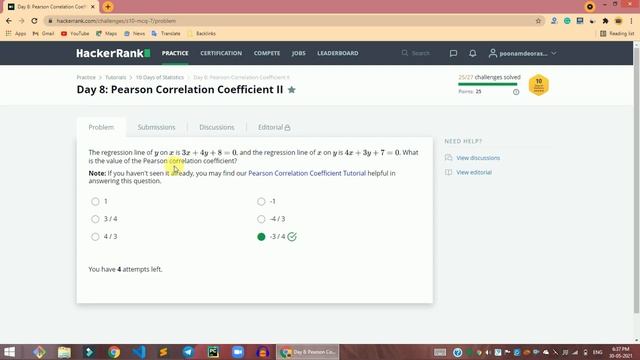Select the answer option -3 / 4
The width and height of the screenshot is (640, 360).
coord(261,237)
